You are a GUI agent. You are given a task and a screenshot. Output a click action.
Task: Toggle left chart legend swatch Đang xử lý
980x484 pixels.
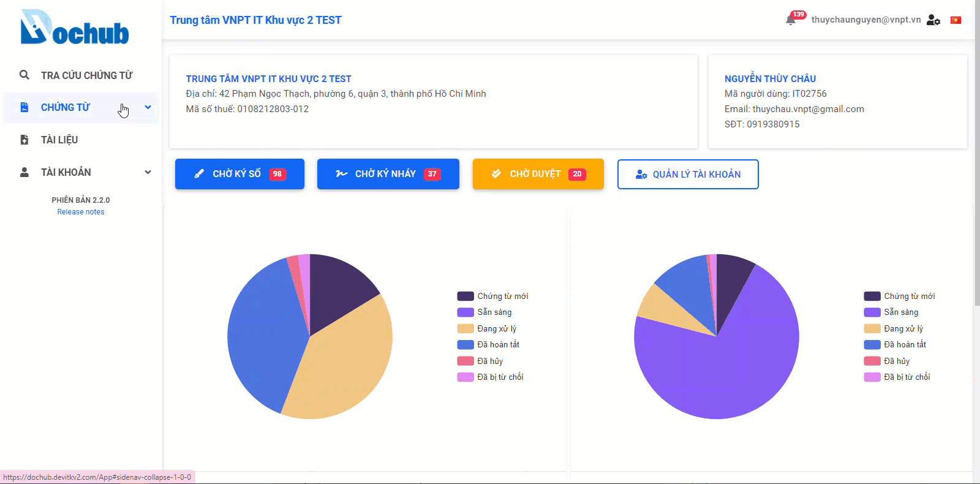coord(466,328)
